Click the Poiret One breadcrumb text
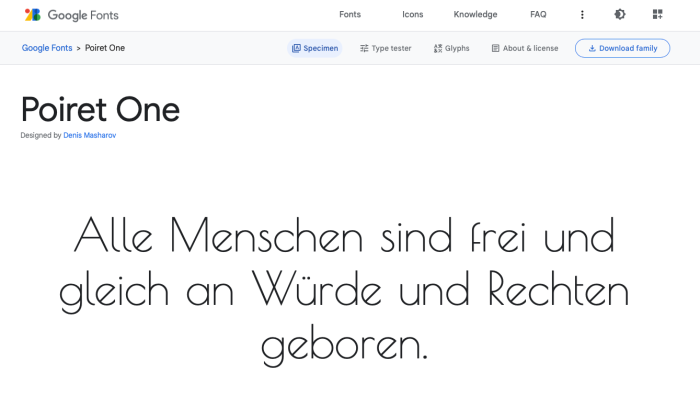The height and width of the screenshot is (394, 700). coord(105,48)
